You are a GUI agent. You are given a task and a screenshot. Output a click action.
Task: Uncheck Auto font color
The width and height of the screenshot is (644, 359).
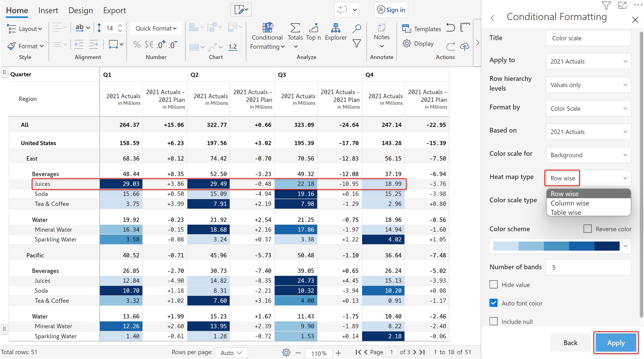(x=494, y=303)
